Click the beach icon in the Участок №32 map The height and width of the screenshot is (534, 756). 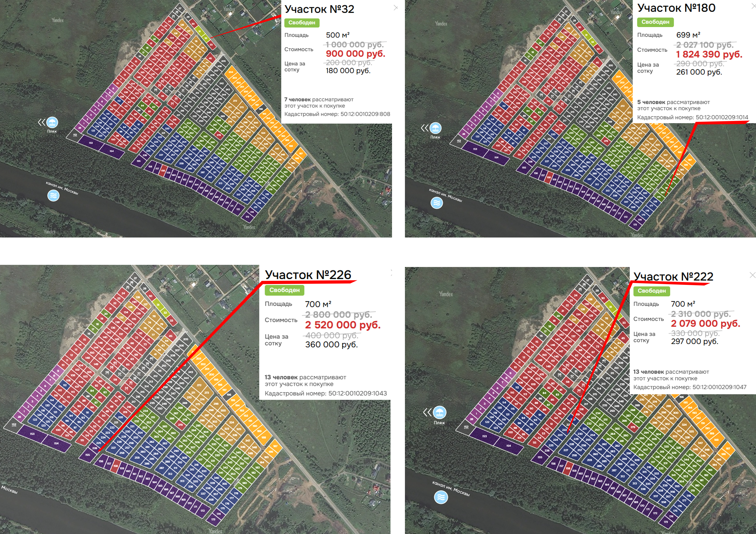click(x=52, y=122)
